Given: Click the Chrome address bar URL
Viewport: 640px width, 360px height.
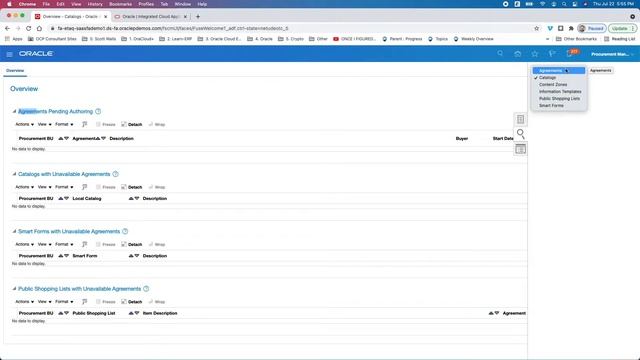Looking at the screenshot, I should coord(173,29).
